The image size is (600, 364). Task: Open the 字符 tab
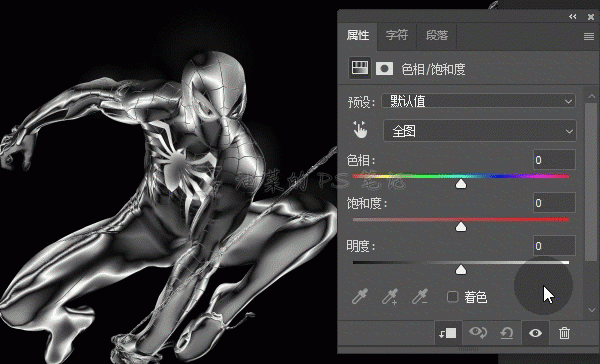click(x=397, y=36)
